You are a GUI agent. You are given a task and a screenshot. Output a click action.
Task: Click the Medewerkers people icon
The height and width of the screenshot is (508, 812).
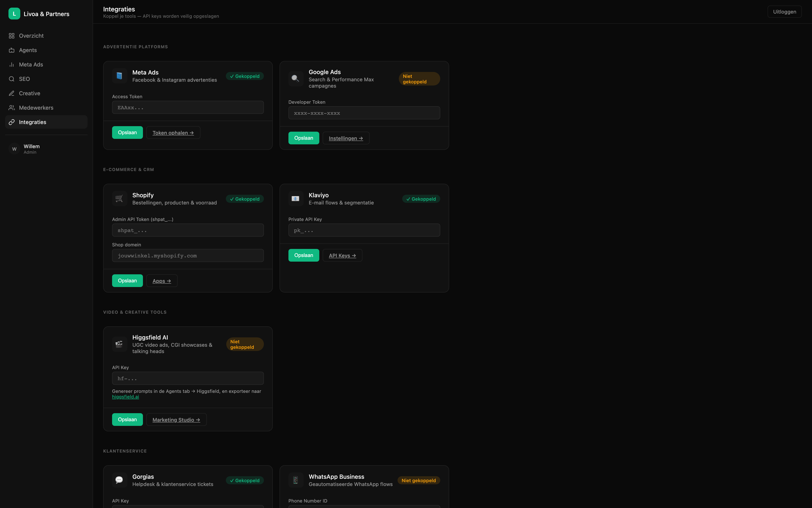[x=12, y=108]
